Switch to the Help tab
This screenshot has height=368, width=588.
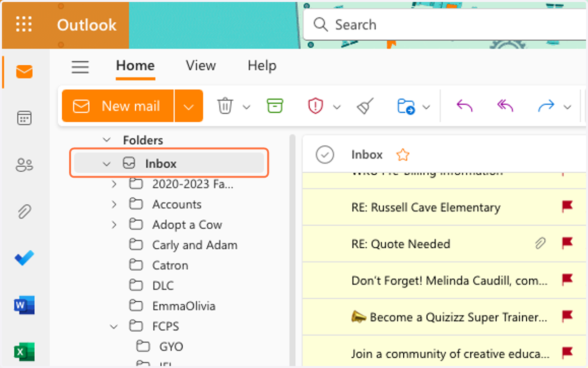(x=262, y=66)
